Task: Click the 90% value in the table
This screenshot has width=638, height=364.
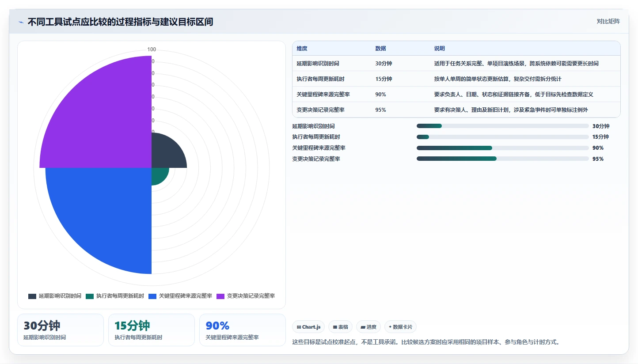Action: 380,95
